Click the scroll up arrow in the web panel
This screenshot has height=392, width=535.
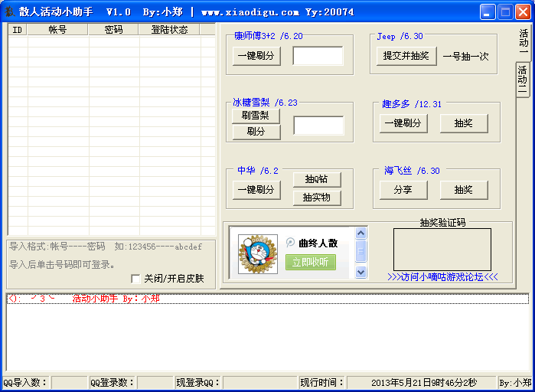pyautogui.click(x=360, y=233)
